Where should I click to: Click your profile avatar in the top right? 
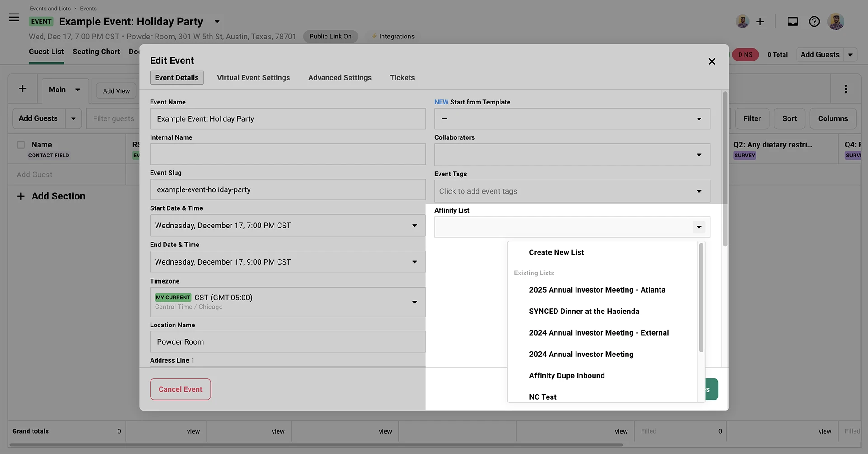836,21
